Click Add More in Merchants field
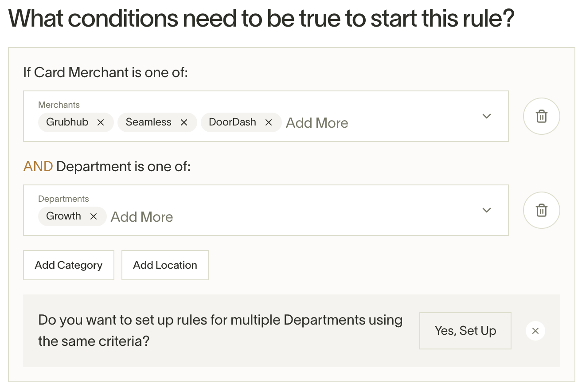 [x=317, y=123]
